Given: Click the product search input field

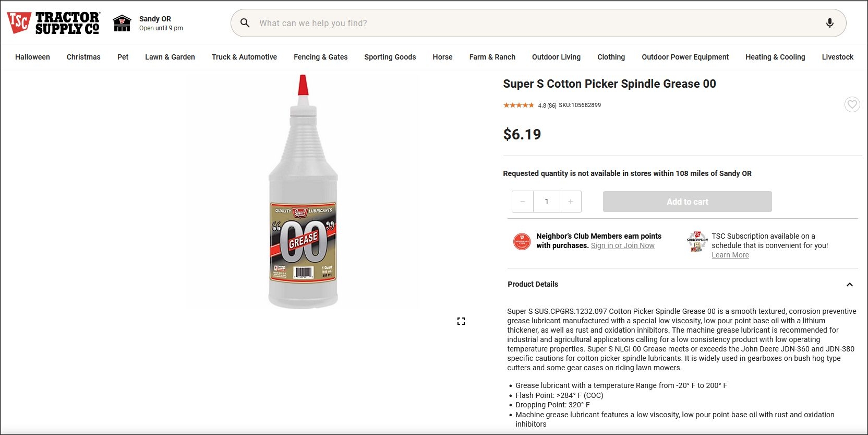Looking at the screenshot, I should tap(537, 23).
